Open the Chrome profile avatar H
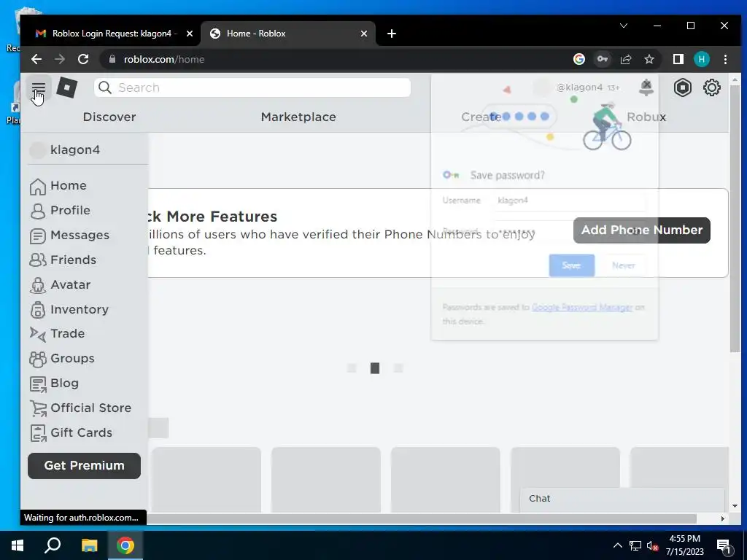 701,59
